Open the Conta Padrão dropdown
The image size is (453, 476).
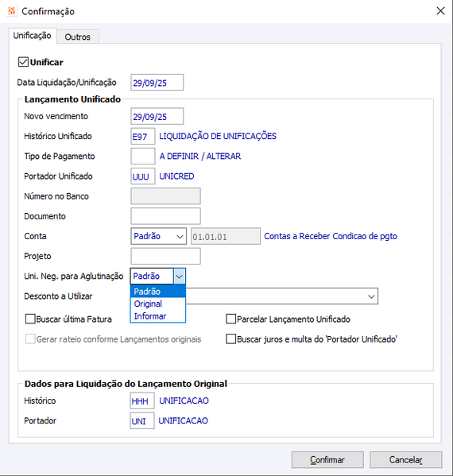click(158, 236)
